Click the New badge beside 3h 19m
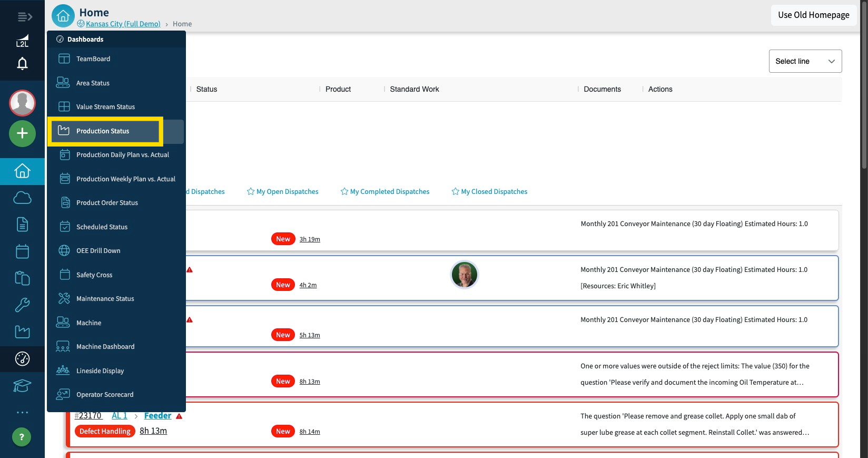This screenshot has width=868, height=458. [283, 239]
